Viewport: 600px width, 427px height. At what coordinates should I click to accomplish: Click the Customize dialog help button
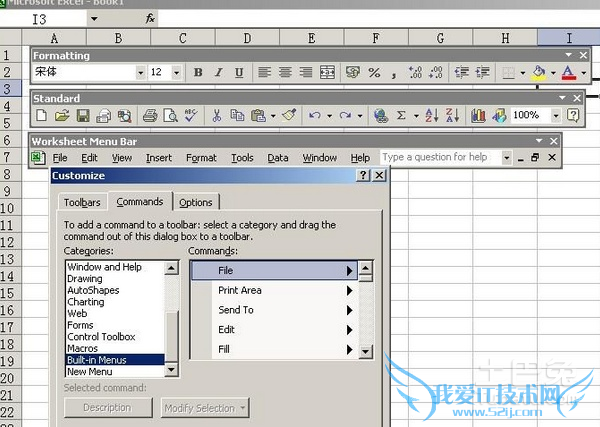[x=363, y=175]
